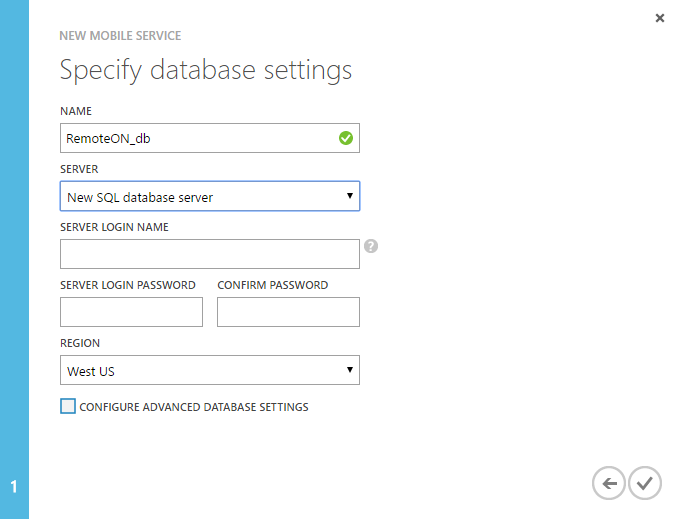This screenshot has width=679, height=519.
Task: Enable Configure Advanced Database Settings checkbox
Action: pyautogui.click(x=68, y=406)
